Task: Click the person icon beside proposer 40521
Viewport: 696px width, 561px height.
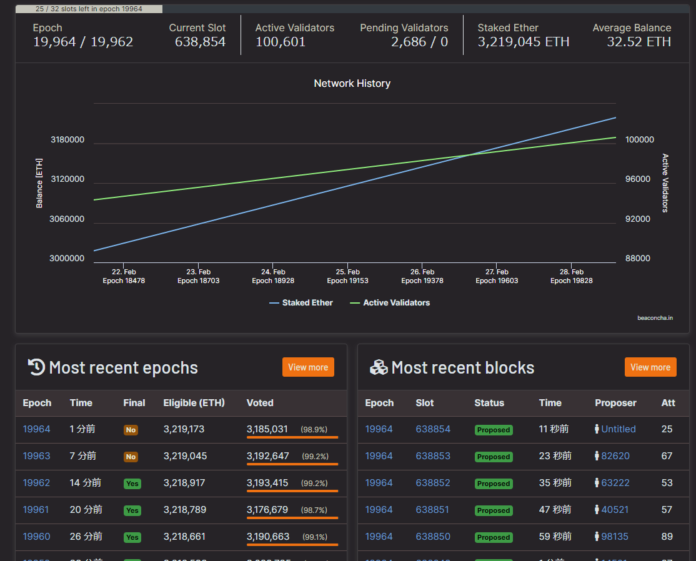Action: (x=596, y=510)
